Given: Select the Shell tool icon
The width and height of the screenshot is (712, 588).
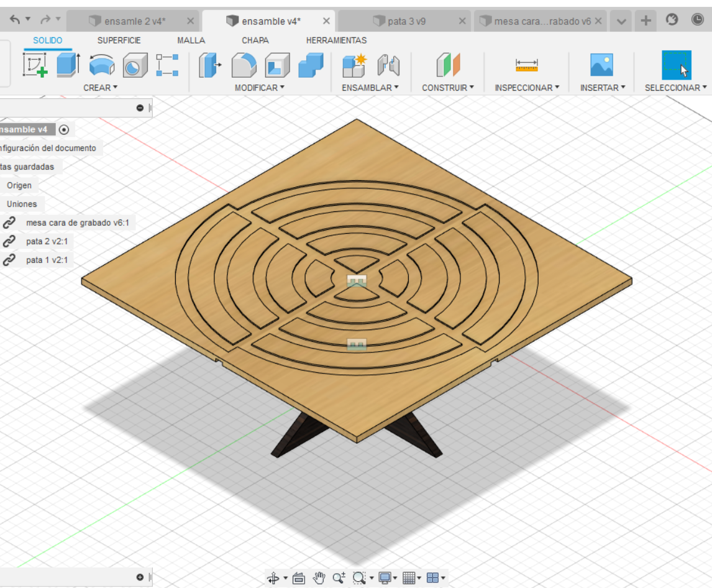Looking at the screenshot, I should 278,65.
